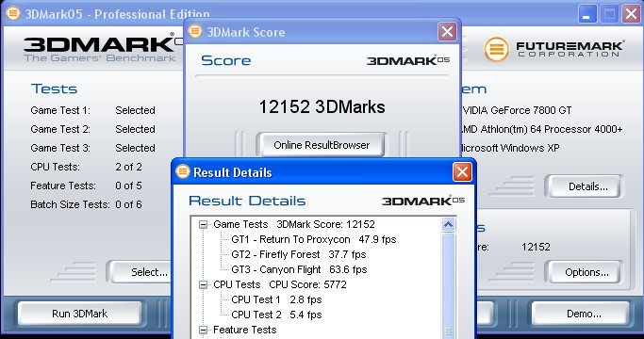
Task: Click the Result Details dialog title icon
Action: click(x=183, y=171)
